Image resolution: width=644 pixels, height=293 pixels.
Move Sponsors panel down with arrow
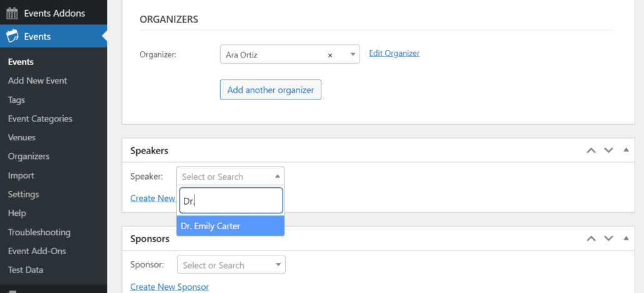coord(608,239)
